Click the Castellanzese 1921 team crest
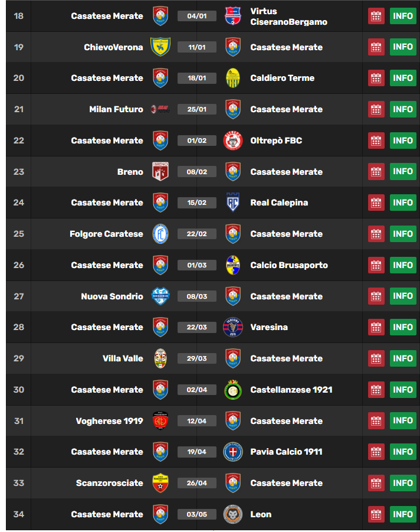 pos(233,390)
